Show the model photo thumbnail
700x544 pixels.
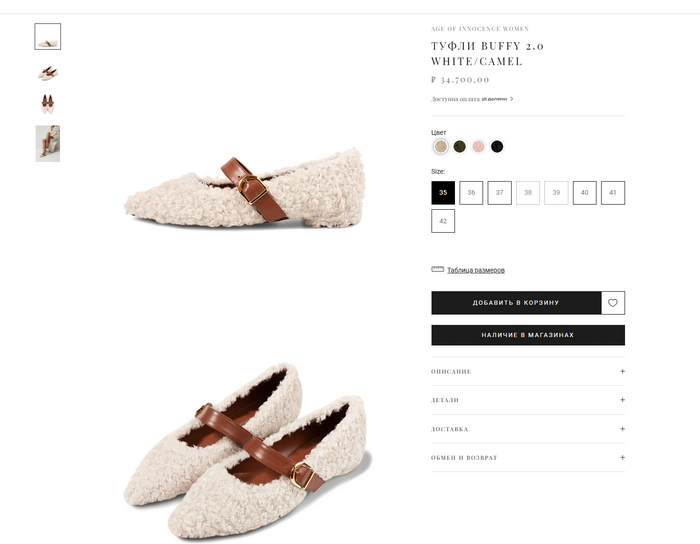click(48, 144)
